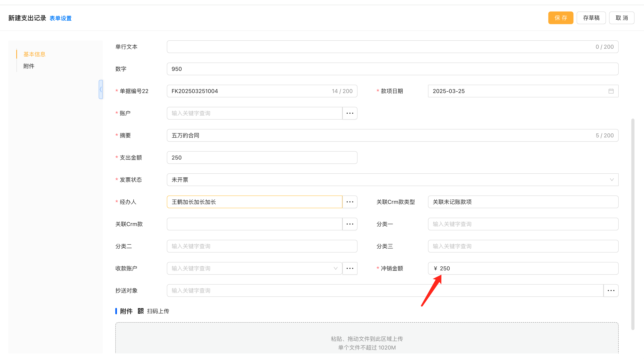
Task: Focus the 抄送对象 search field
Action: click(385, 291)
